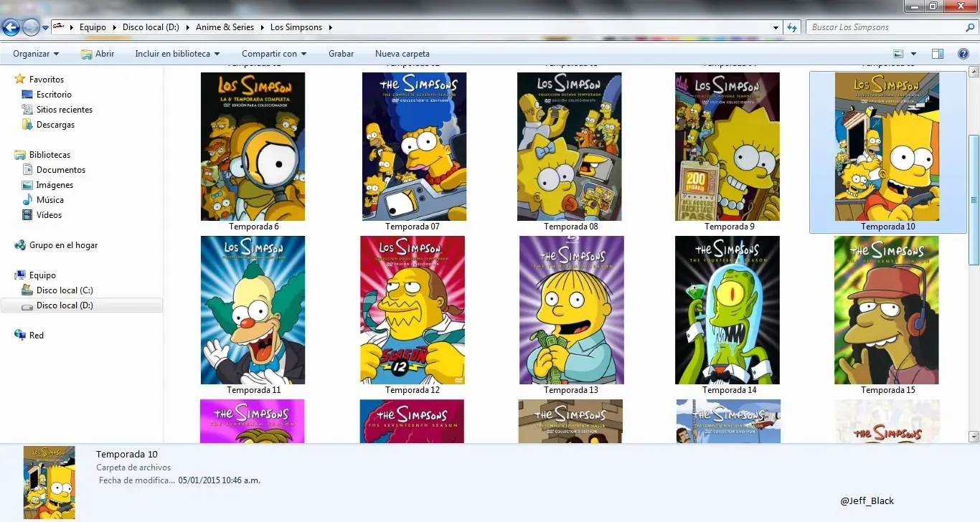Click the Abrir toolbar button

(x=98, y=54)
